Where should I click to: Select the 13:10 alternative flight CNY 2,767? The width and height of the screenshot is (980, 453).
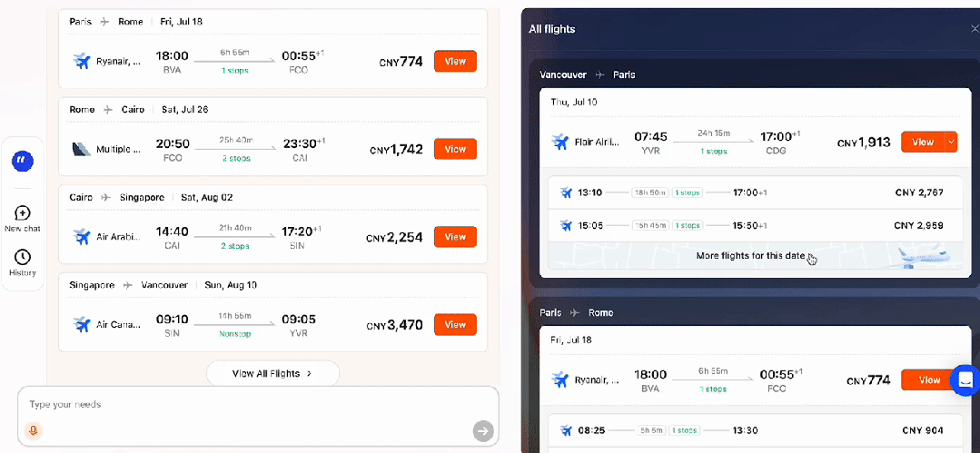coord(750,192)
